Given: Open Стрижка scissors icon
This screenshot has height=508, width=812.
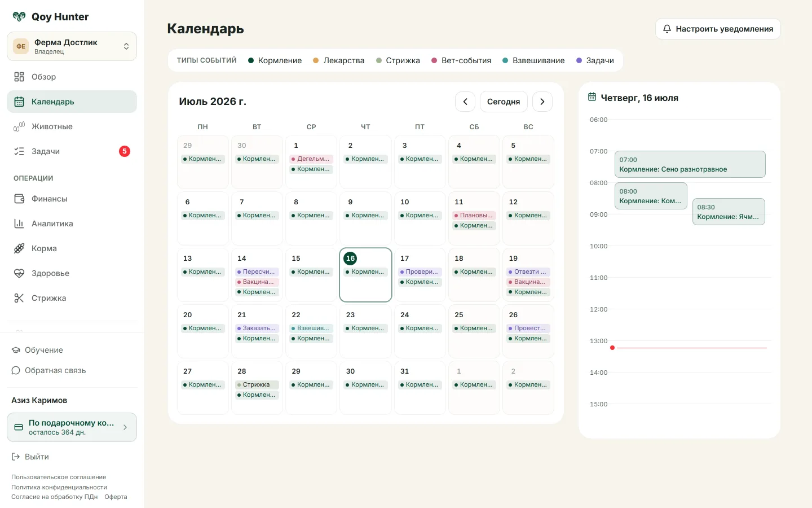Looking at the screenshot, I should point(19,298).
